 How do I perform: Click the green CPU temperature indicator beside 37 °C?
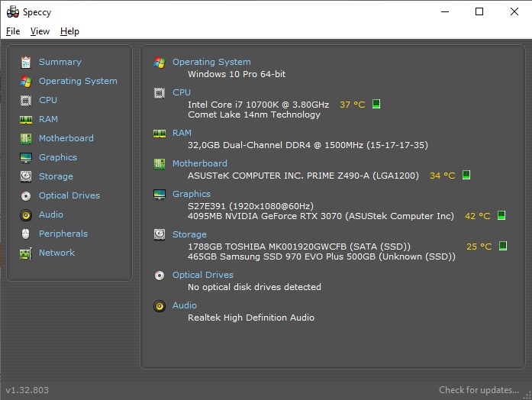[x=376, y=104]
